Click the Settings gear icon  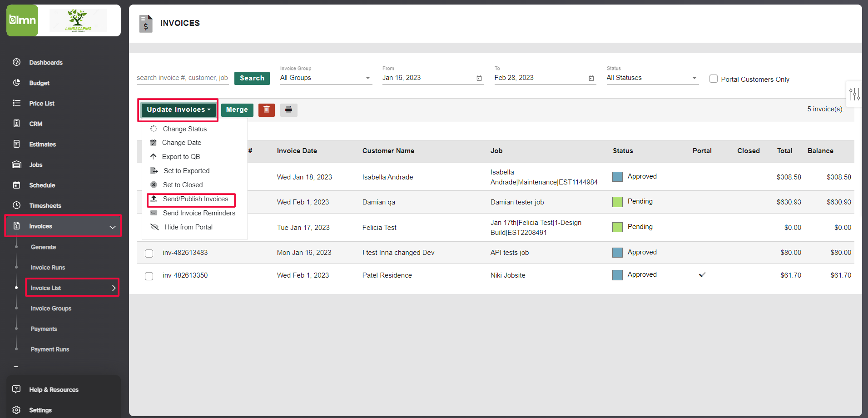click(x=17, y=410)
